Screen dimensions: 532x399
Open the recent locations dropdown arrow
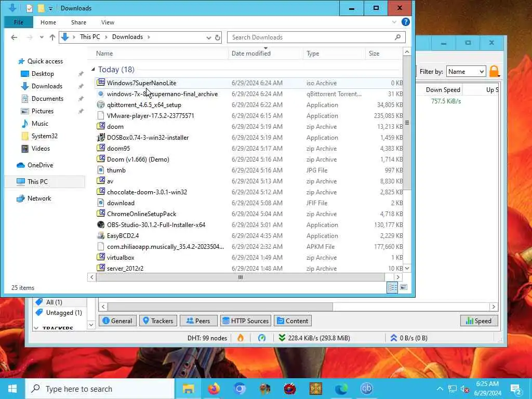42,37
